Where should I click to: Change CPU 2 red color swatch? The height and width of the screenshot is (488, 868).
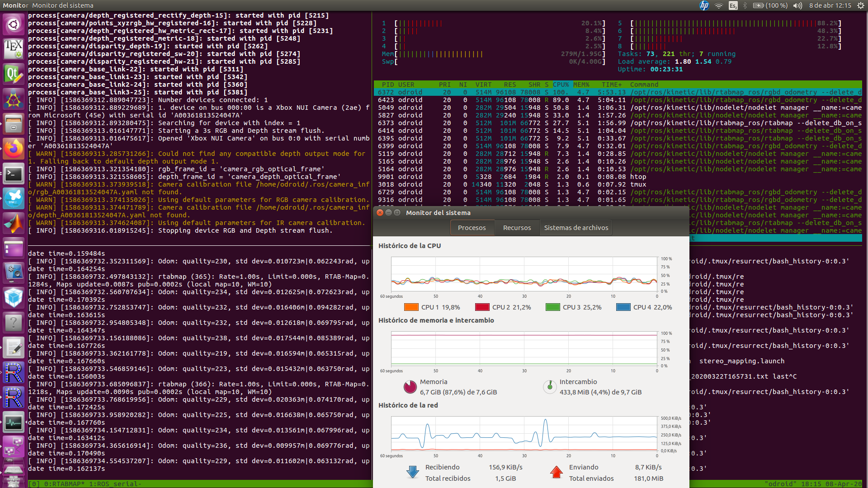click(x=482, y=307)
